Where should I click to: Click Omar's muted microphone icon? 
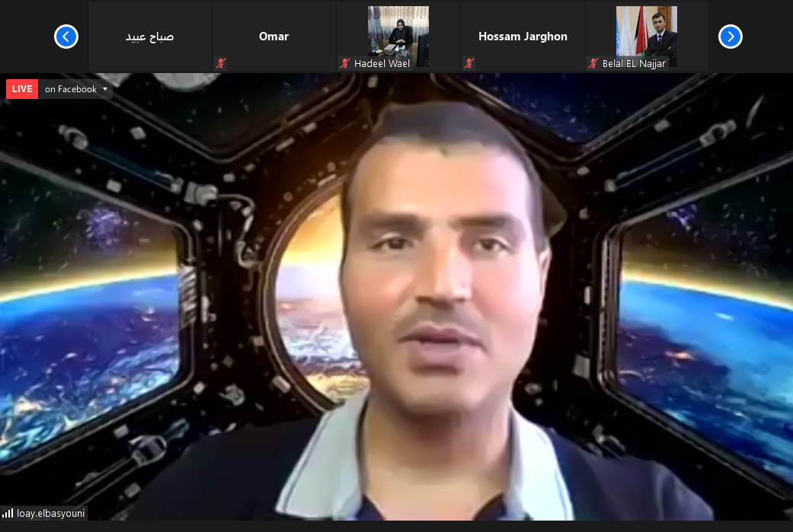(220, 64)
